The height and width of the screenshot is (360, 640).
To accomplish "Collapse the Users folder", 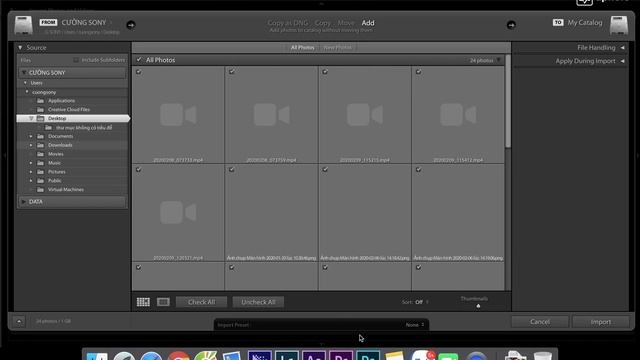I will coord(25,83).
